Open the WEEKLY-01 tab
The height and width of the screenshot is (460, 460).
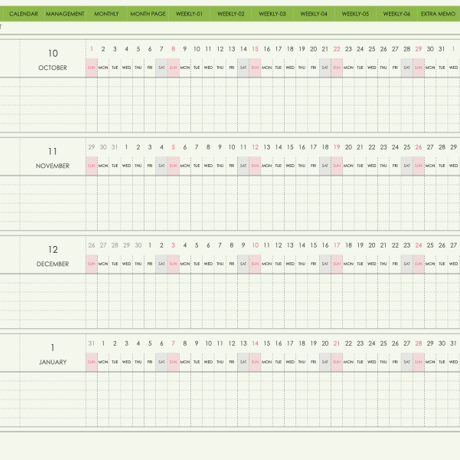click(x=189, y=14)
